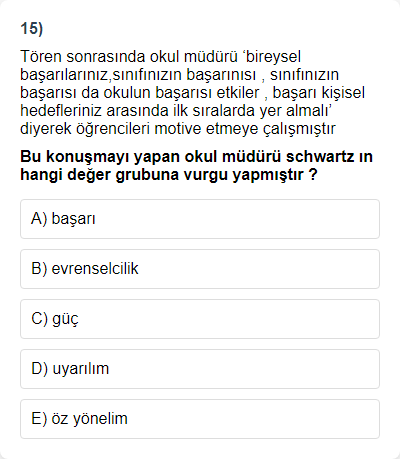Click the passage line starting 'diyerek öğrencileri'
Image resolution: width=400 pixels, height=459 pixels.
click(178, 129)
